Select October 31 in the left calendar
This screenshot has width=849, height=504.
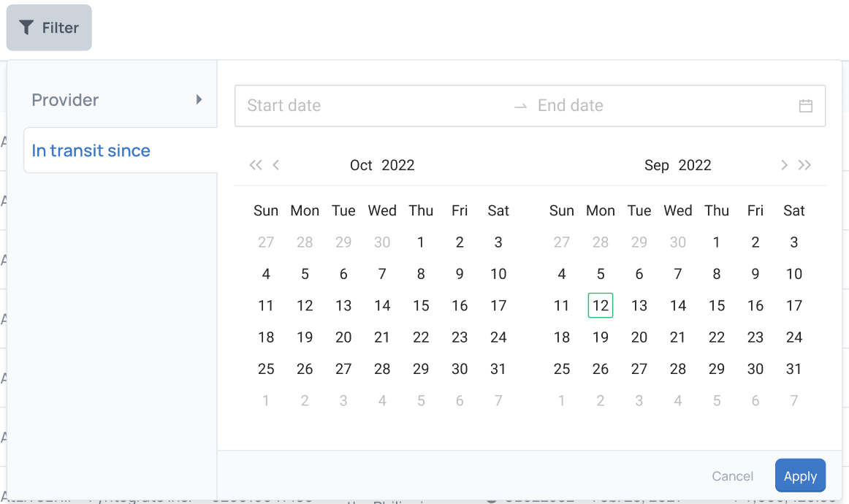(x=498, y=369)
